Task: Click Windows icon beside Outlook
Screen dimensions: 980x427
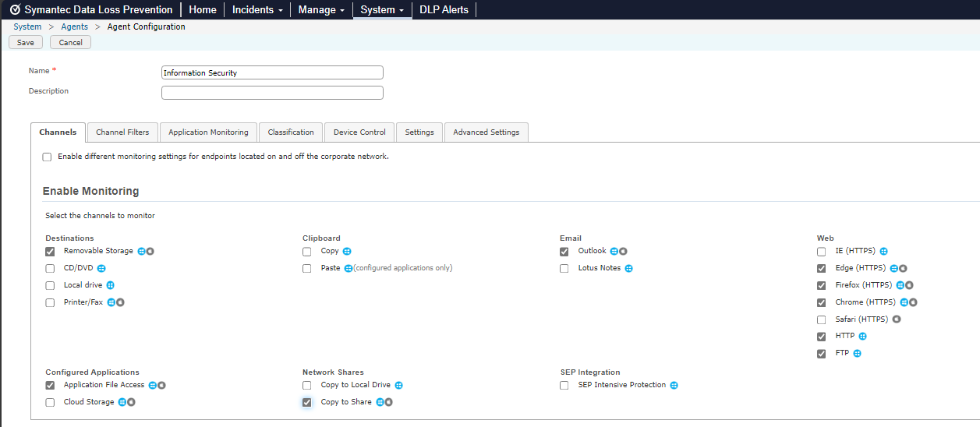Action: [x=614, y=252]
